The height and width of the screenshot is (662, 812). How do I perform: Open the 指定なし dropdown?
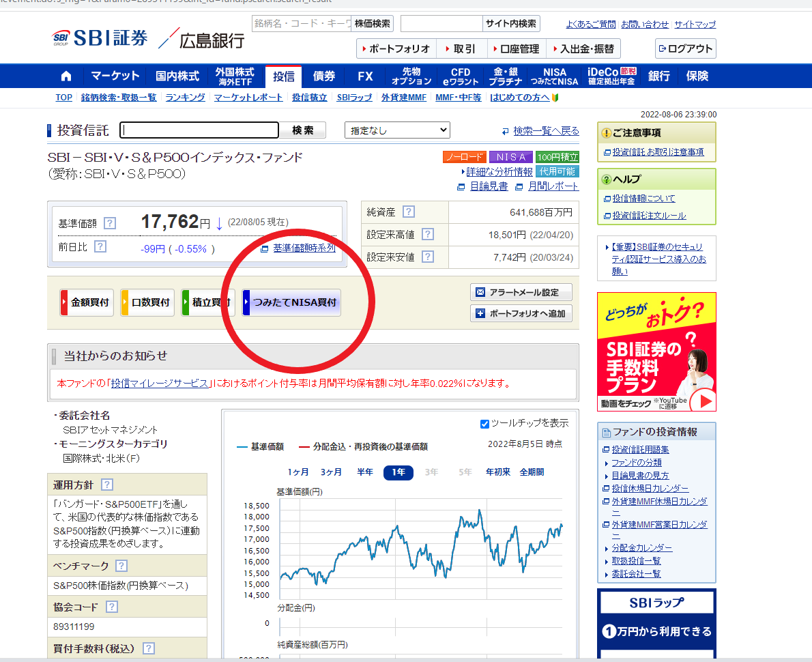pyautogui.click(x=397, y=130)
